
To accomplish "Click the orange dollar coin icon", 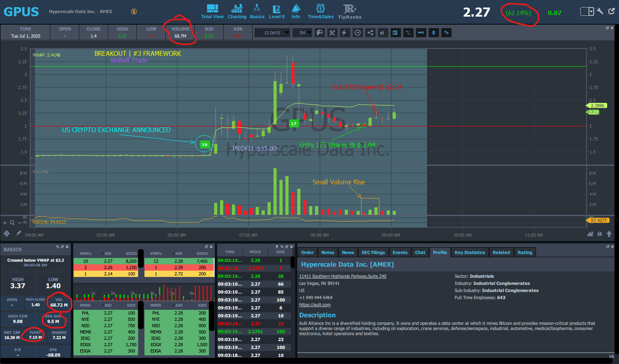I will point(134,11).
